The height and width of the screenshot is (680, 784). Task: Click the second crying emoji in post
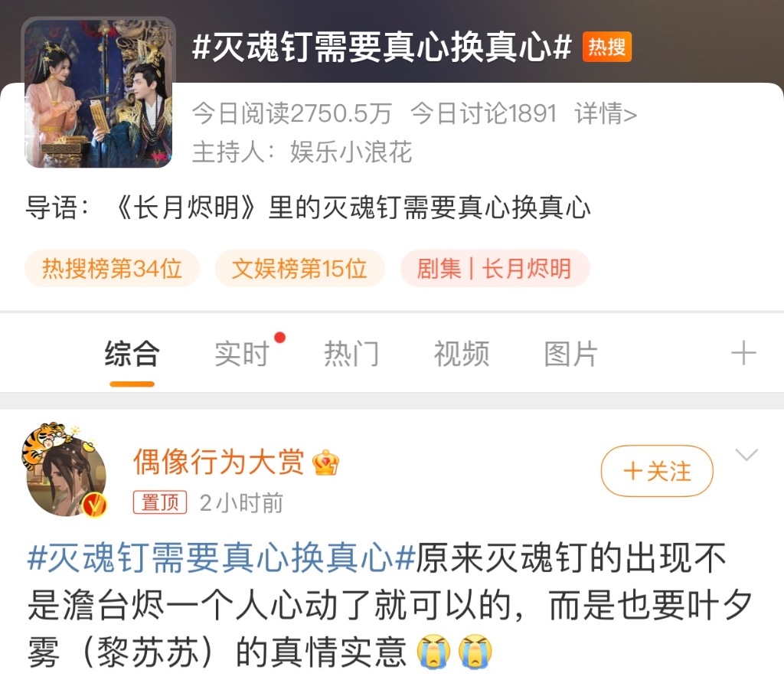(x=475, y=651)
